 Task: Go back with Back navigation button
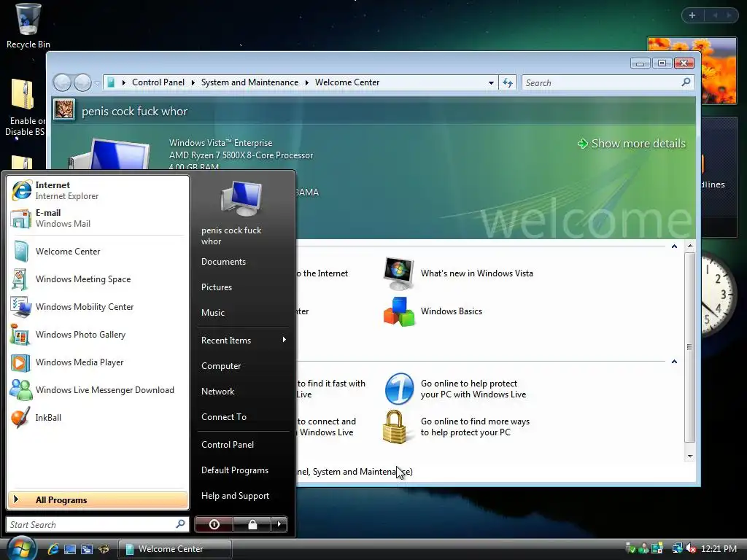pyautogui.click(x=63, y=83)
